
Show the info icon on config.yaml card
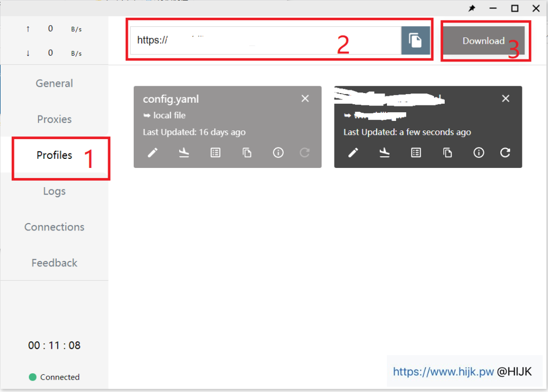[x=278, y=153]
